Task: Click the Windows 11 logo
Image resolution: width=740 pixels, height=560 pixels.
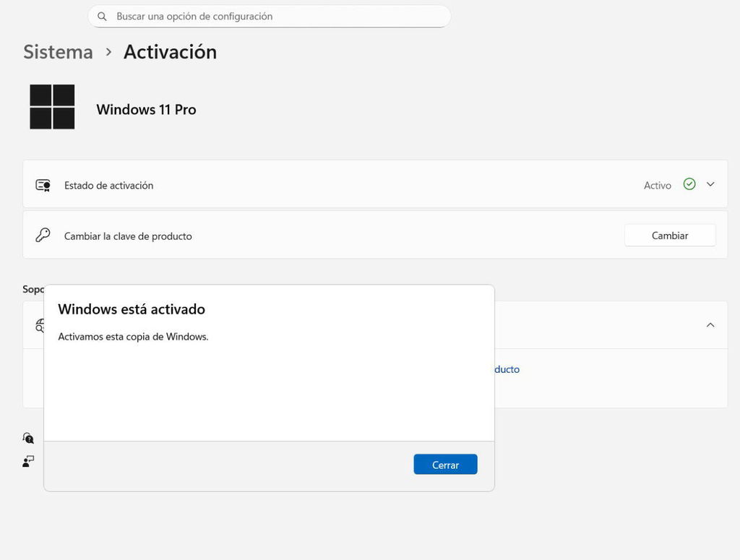Action: click(x=52, y=107)
